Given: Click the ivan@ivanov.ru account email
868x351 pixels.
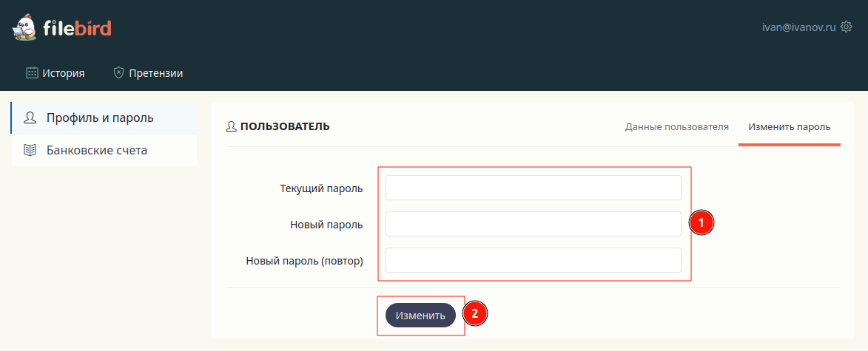Looking at the screenshot, I should 798,27.
